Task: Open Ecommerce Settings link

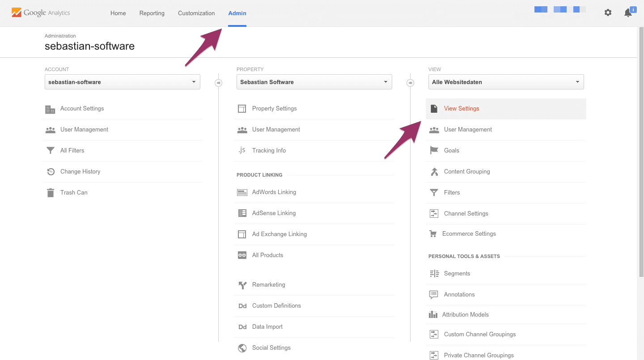Action: point(469,234)
